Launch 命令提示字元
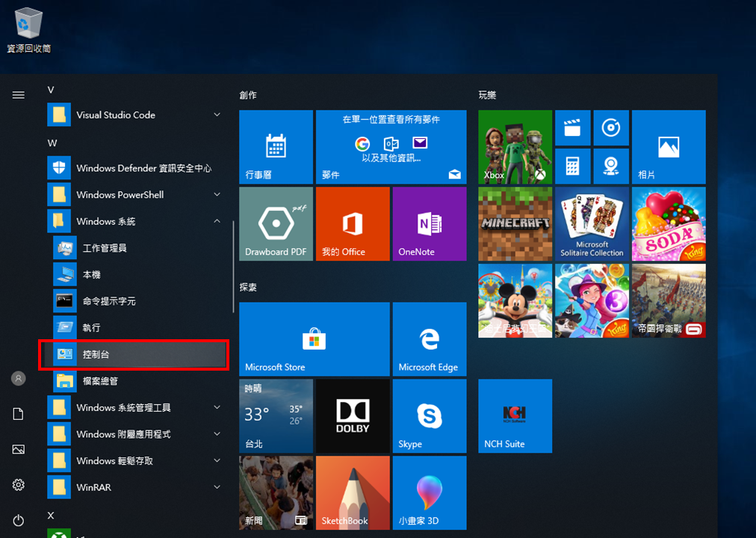This screenshot has width=756, height=538. [135, 301]
